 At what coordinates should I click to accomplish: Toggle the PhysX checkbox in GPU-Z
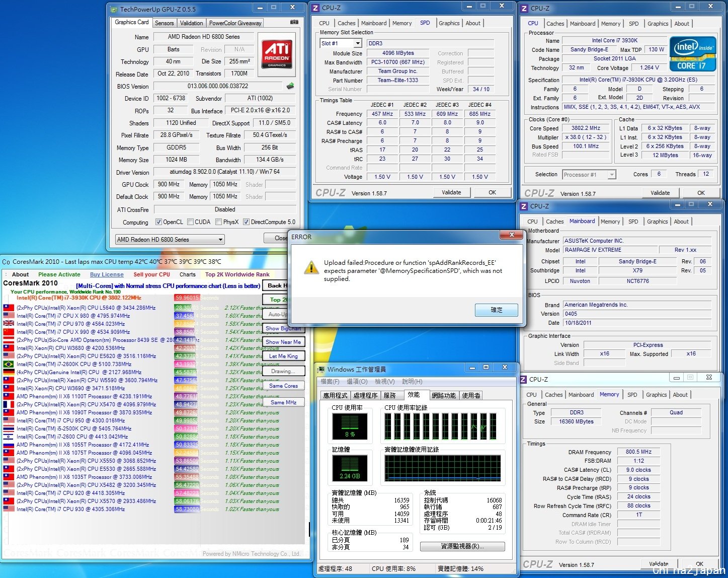(x=218, y=222)
